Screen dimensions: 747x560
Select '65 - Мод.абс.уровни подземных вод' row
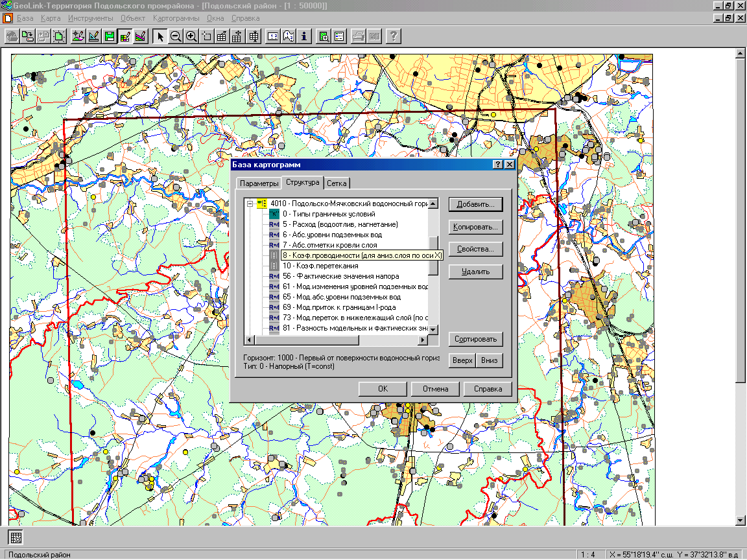point(342,297)
